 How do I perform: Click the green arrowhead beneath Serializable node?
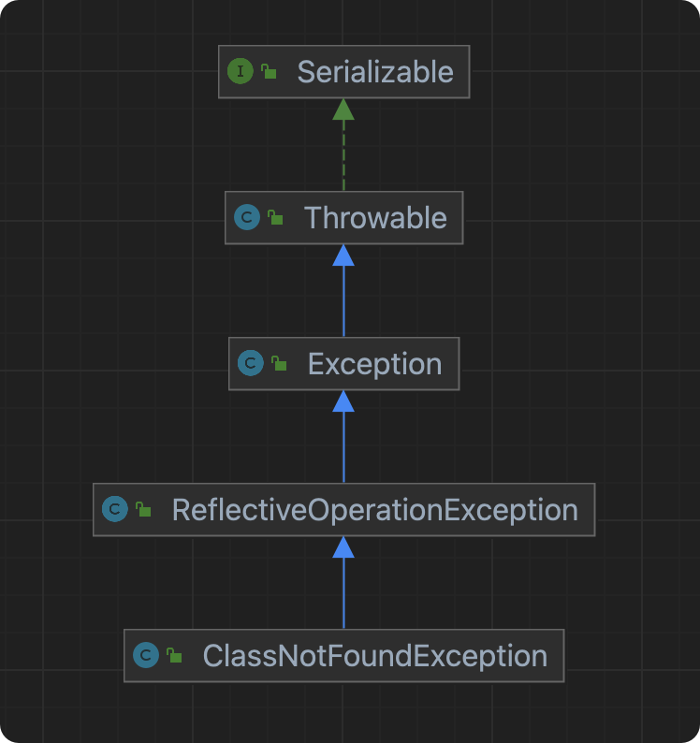pos(343,109)
